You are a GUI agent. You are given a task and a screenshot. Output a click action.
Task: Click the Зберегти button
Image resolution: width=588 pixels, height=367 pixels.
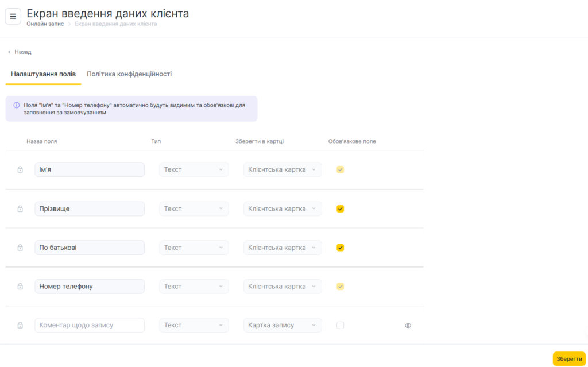coord(568,358)
